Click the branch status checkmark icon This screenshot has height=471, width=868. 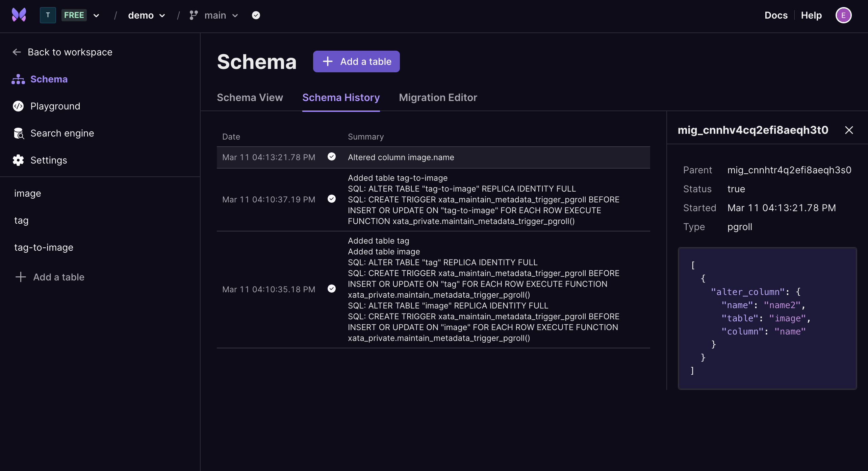(256, 15)
